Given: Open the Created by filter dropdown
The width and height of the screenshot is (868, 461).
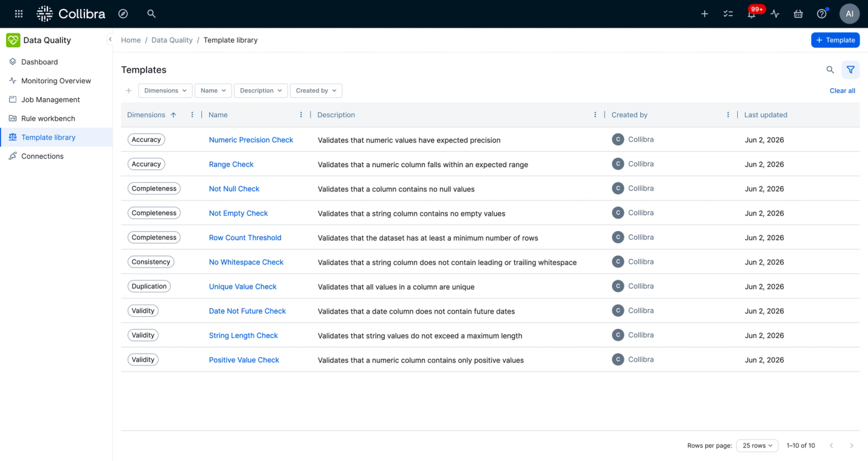Looking at the screenshot, I should point(316,91).
